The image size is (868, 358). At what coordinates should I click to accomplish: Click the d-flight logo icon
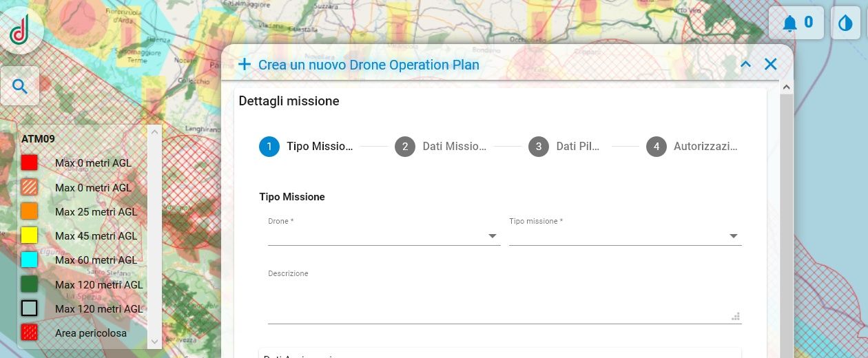point(21,31)
